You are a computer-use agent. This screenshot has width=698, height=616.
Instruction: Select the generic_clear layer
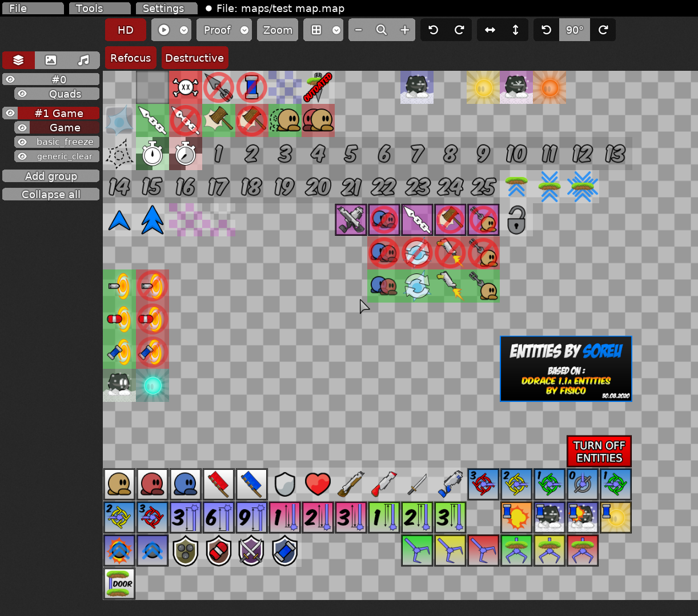tap(65, 156)
